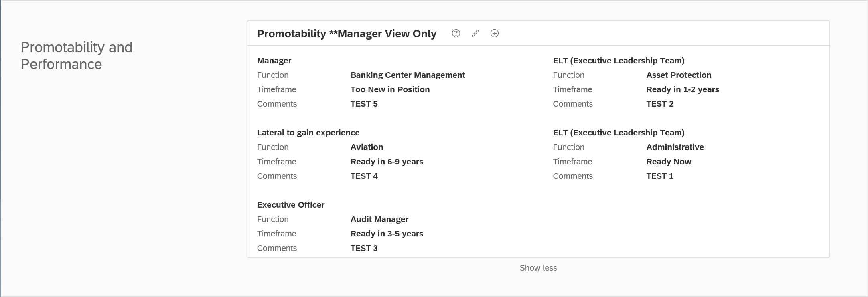Click the pencil edit icon for Promotability
The width and height of the screenshot is (868, 297).
(x=475, y=33)
